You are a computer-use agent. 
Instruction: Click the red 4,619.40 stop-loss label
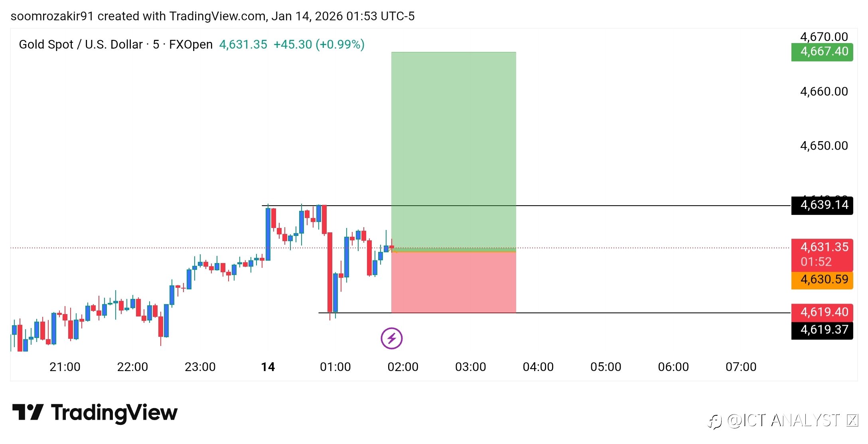point(822,312)
